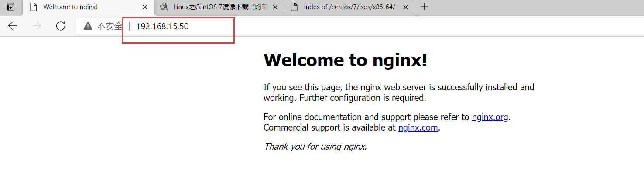This screenshot has width=644, height=196.
Task: Click the 'Thank you for using nginx.' text
Action: pos(315,147)
